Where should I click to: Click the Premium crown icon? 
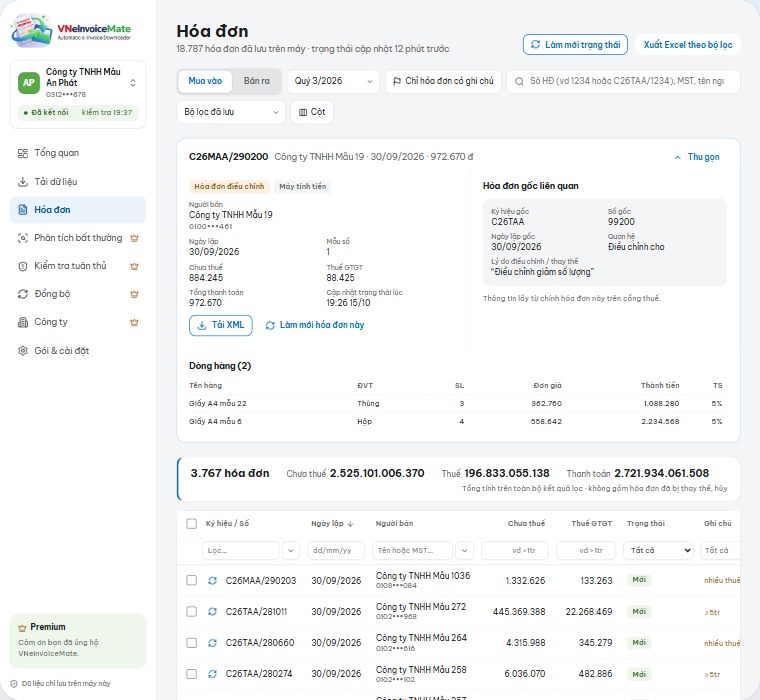click(22, 628)
